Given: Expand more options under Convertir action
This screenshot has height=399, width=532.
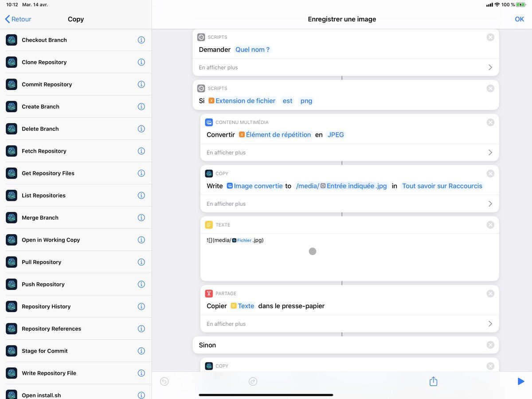Looking at the screenshot, I should tap(349, 153).
